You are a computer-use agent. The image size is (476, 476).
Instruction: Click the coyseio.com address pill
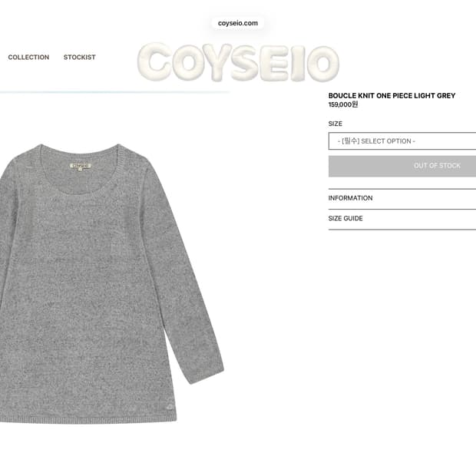coord(238,23)
